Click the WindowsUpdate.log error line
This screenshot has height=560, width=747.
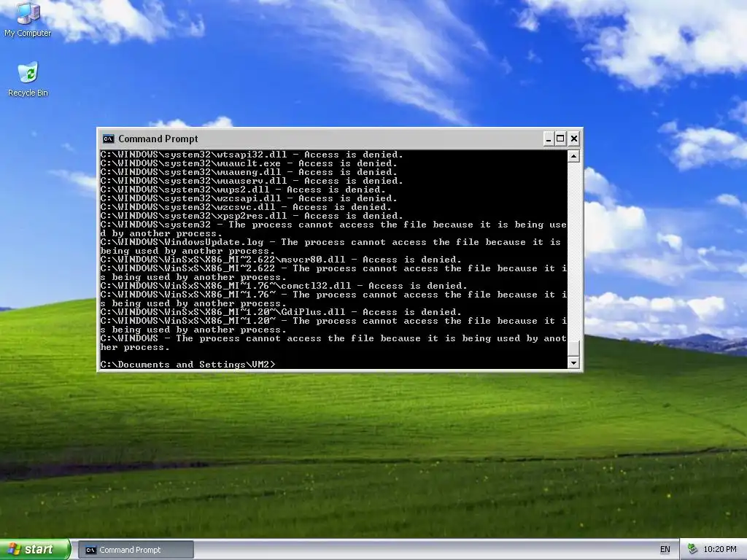(x=330, y=246)
